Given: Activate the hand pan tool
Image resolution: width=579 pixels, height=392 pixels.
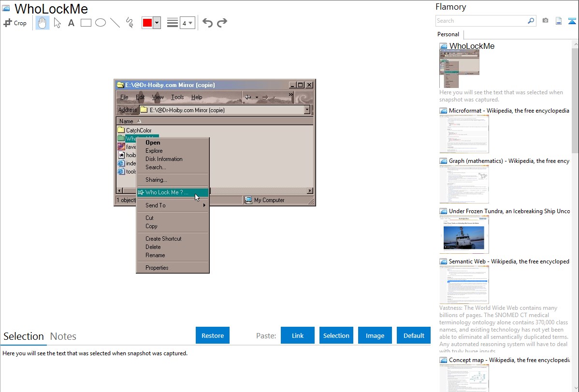Looking at the screenshot, I should coord(43,23).
